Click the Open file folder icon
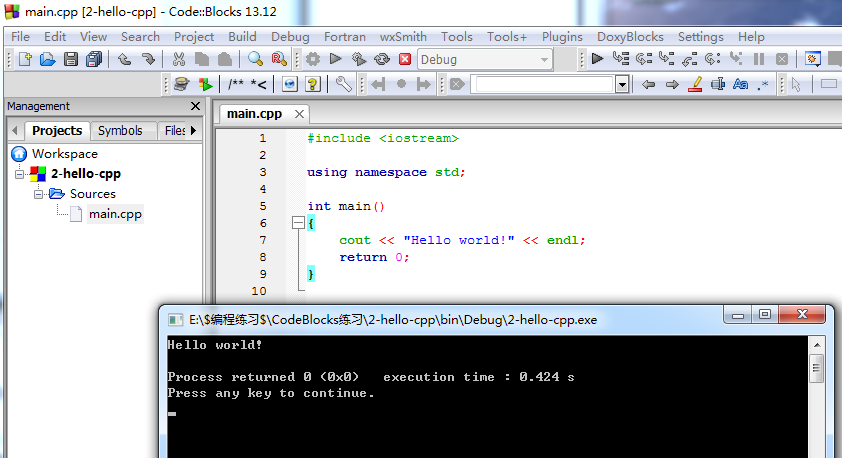This screenshot has height=458, width=842. point(47,59)
